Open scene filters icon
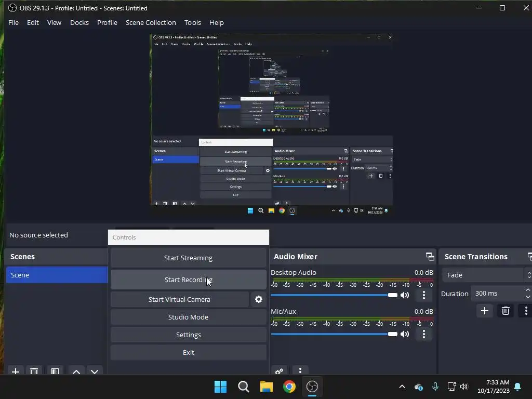The width and height of the screenshot is (532, 399). [x=55, y=371]
